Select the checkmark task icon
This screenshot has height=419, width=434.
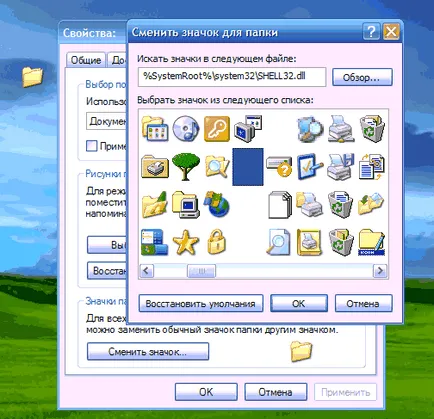pos(310,166)
